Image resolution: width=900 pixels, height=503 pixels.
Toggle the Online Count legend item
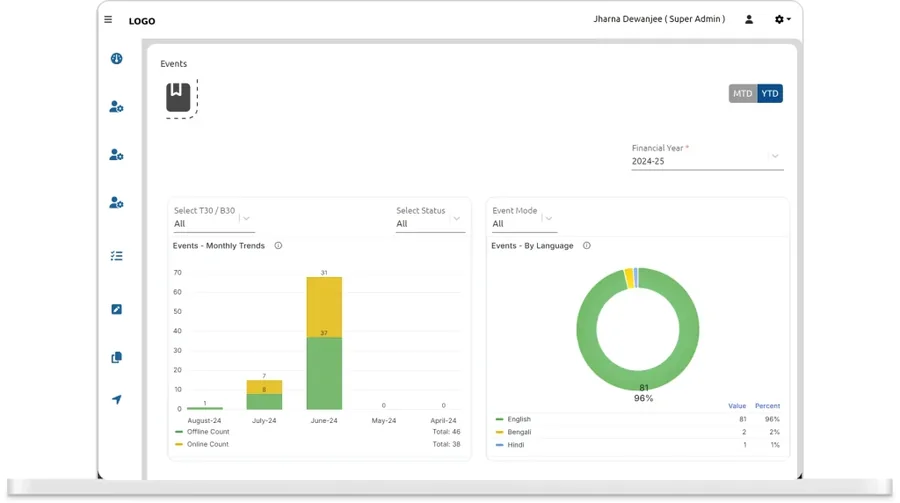pos(202,444)
